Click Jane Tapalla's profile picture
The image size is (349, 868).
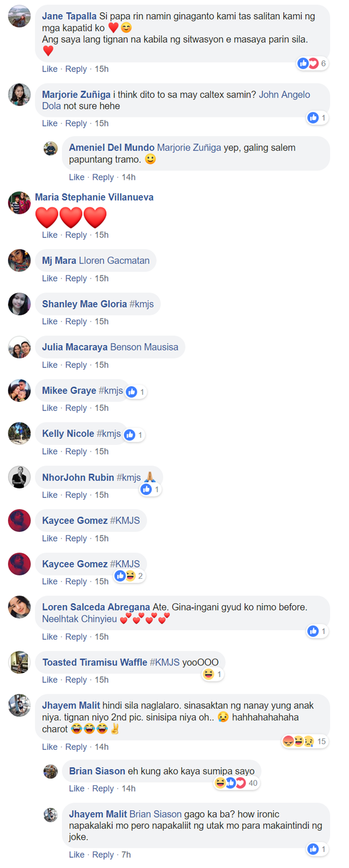(x=20, y=16)
